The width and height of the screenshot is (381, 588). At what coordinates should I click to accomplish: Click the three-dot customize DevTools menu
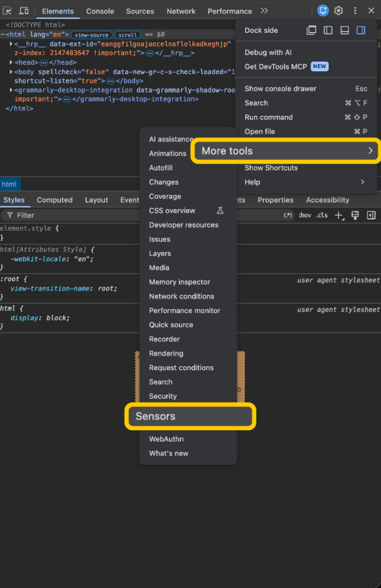point(355,10)
